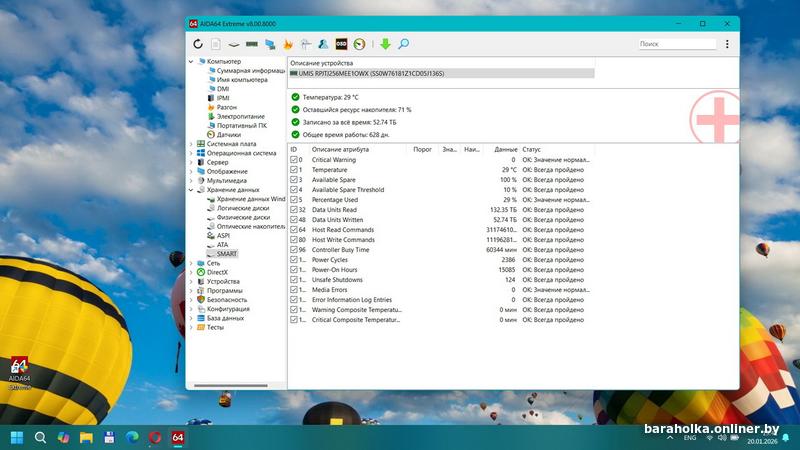The width and height of the screenshot is (800, 450).
Task: Select the ATA item in storage tree
Action: point(222,245)
